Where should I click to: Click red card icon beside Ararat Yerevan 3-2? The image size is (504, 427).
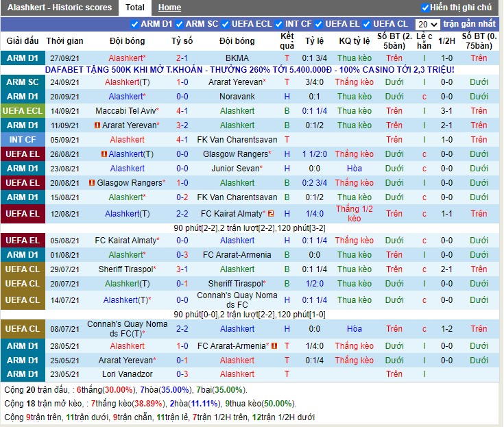[98, 125]
